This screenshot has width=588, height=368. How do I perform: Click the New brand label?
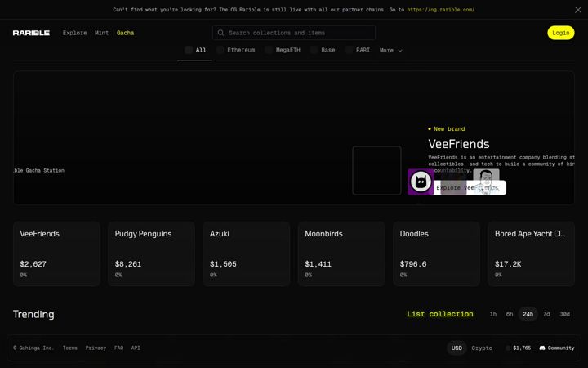pyautogui.click(x=447, y=129)
